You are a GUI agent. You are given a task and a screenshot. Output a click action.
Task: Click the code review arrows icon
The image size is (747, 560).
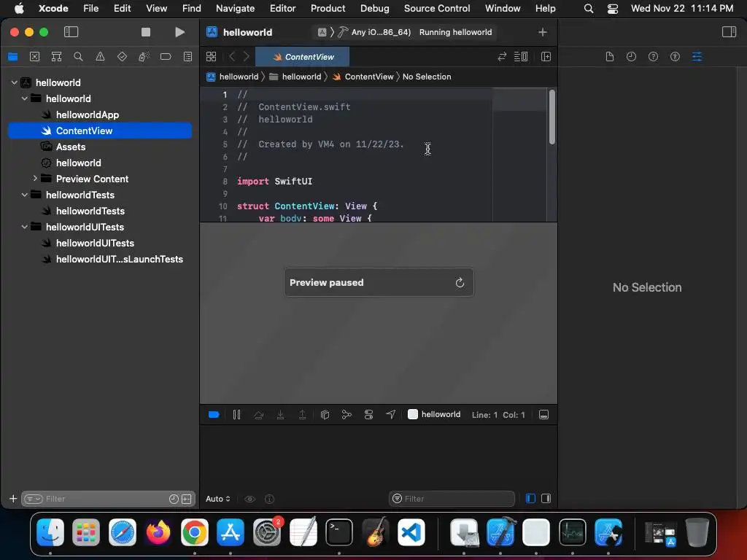(502, 57)
